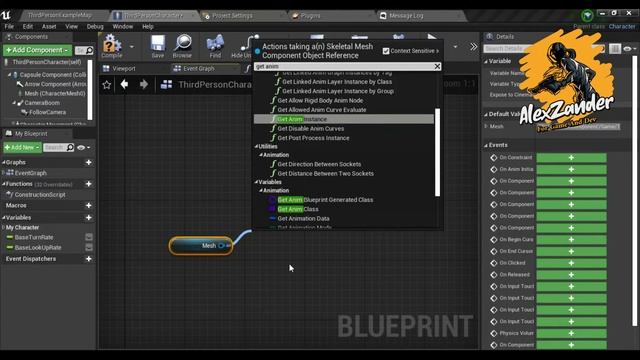The image size is (640, 360).
Task: Open My Blueprint view options eye dropdown
Action: tap(83, 147)
